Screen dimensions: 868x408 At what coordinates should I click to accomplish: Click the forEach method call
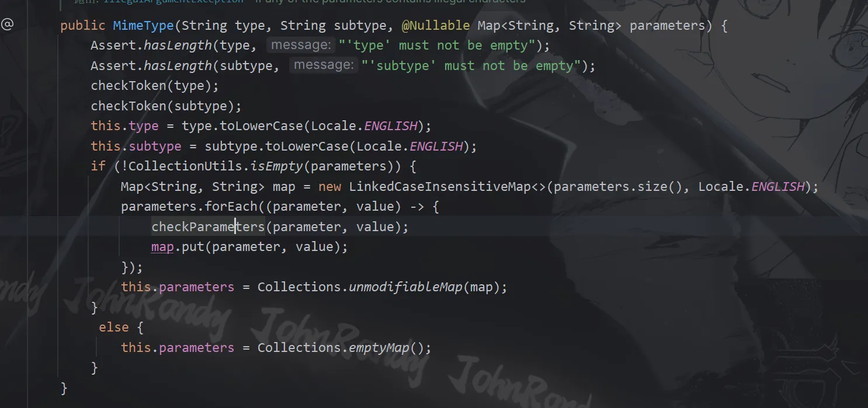tap(231, 207)
